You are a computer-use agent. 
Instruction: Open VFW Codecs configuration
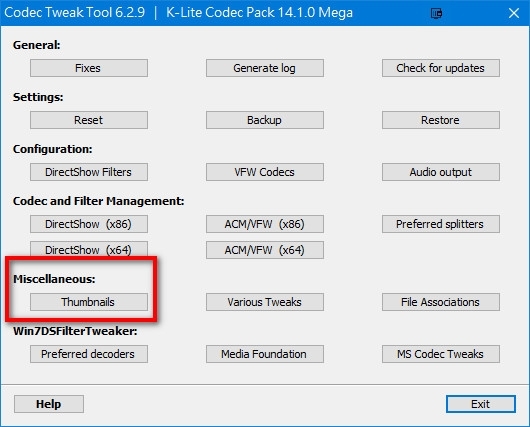tap(265, 172)
